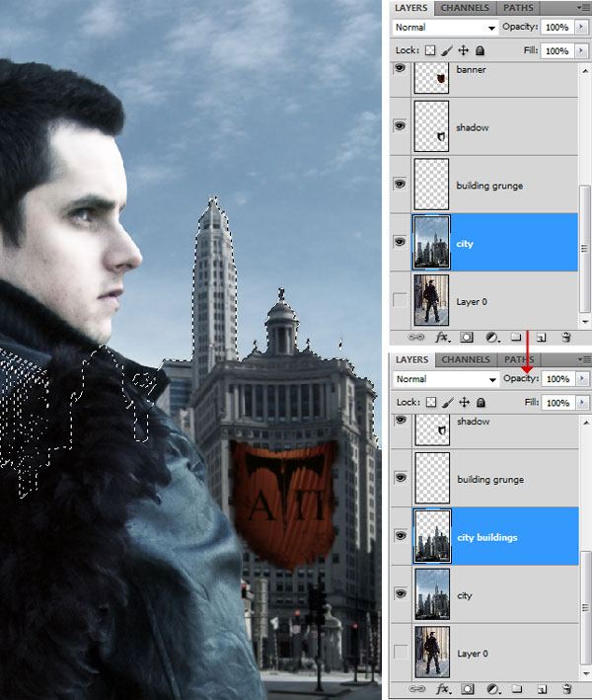592x700 pixels.
Task: Lock position icon in panel containing banner layer
Action: pos(464,50)
